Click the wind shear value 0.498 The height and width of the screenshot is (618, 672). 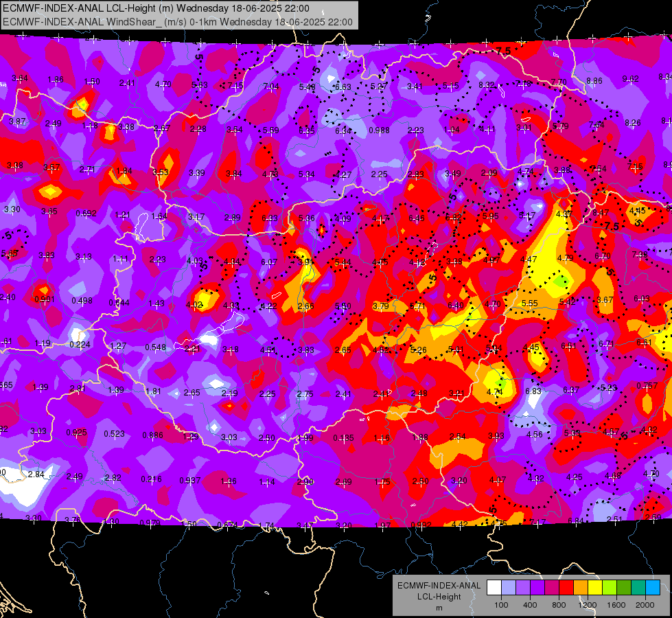click(x=82, y=301)
